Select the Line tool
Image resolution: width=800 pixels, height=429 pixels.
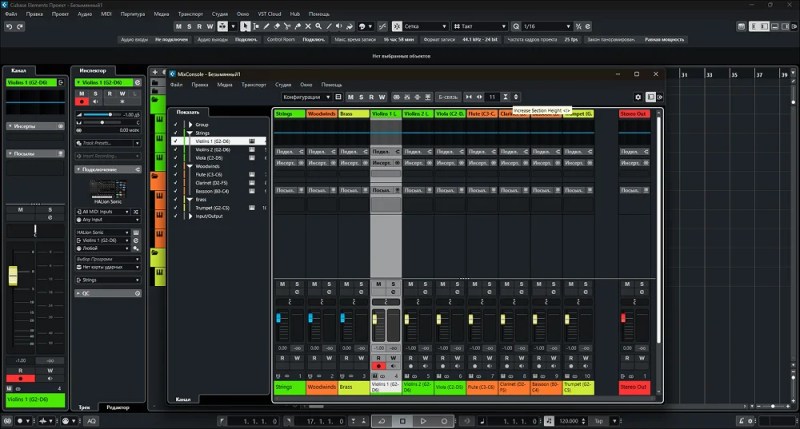pyautogui.click(x=329, y=27)
